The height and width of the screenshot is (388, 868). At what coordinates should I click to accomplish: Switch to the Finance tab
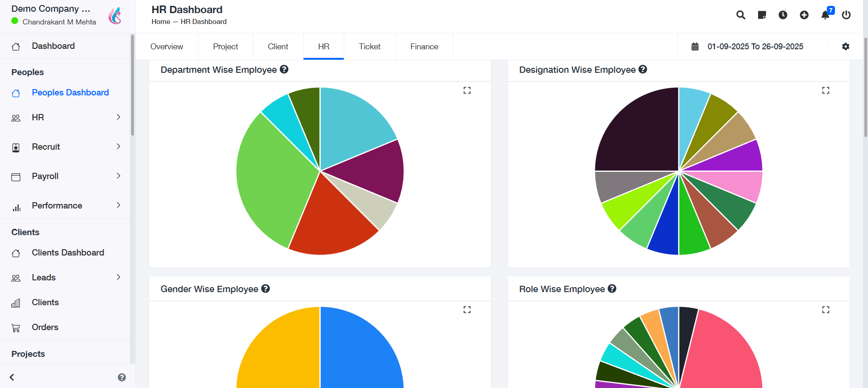pyautogui.click(x=424, y=47)
